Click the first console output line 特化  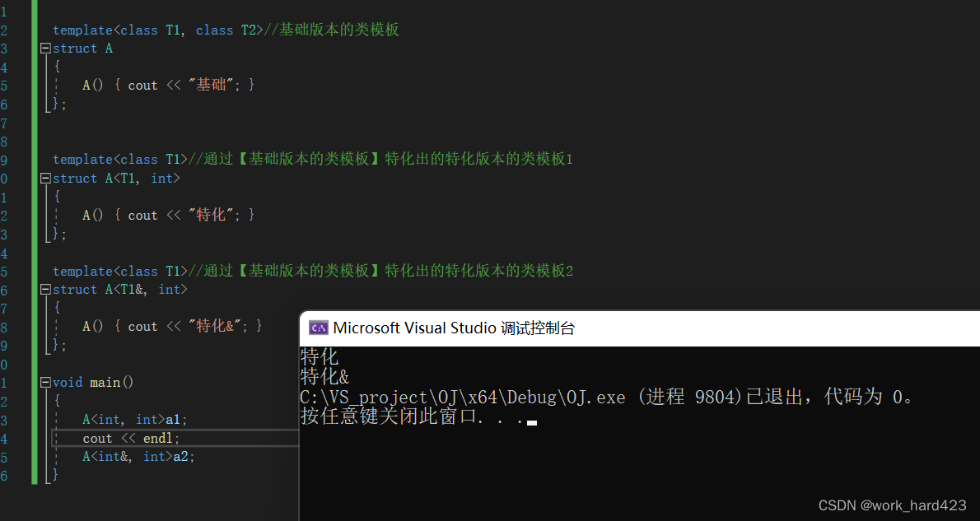coord(320,356)
